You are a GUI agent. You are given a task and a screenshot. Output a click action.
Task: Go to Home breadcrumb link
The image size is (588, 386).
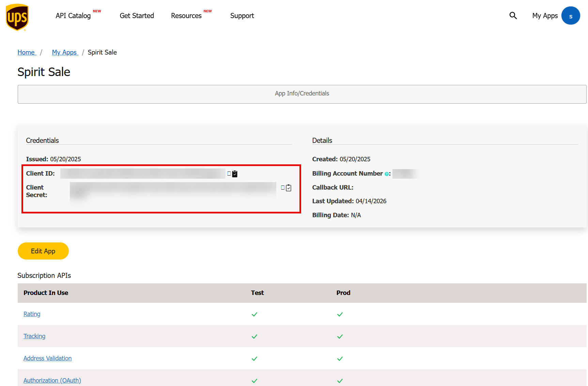point(26,52)
